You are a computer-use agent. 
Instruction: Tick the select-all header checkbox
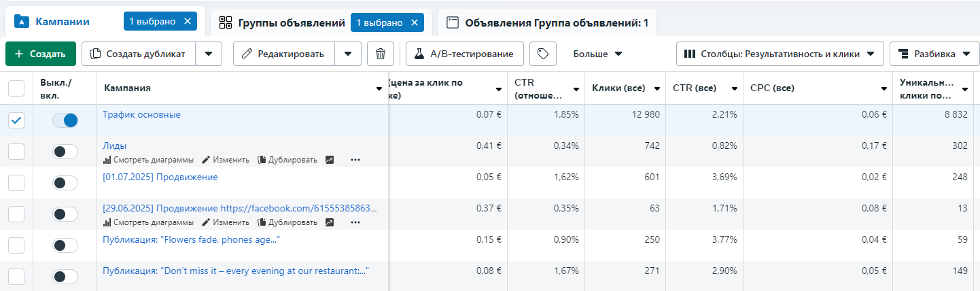pos(16,88)
